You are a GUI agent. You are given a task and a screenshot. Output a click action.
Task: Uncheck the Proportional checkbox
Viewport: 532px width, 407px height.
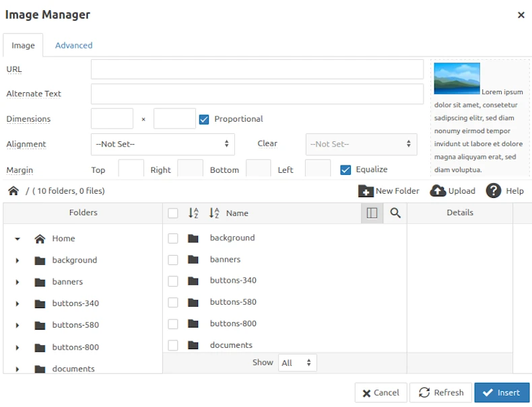204,119
